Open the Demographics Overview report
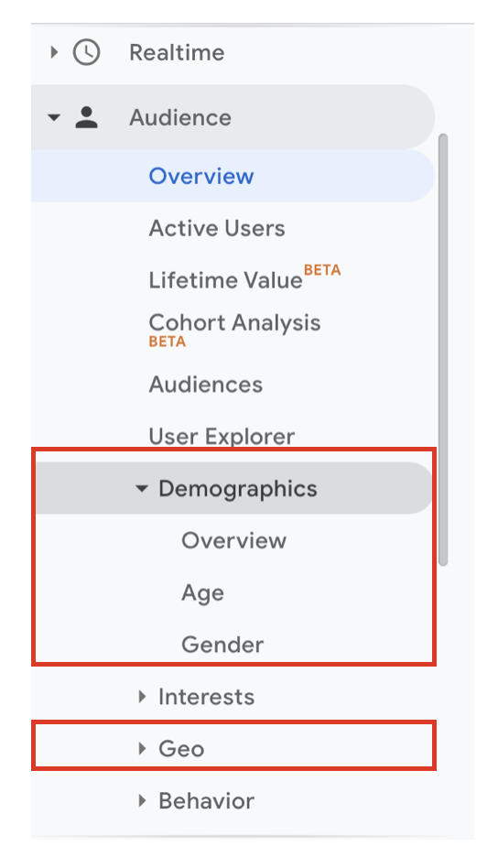 [233, 540]
